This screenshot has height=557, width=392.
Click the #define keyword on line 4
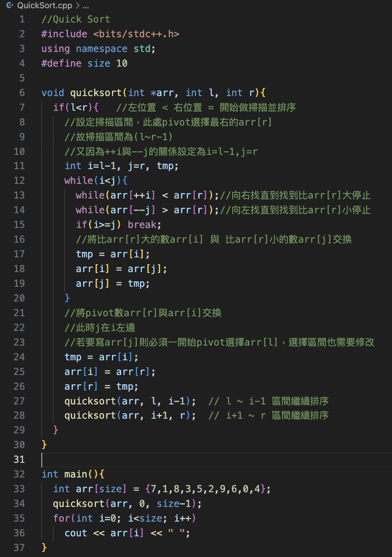(x=62, y=63)
